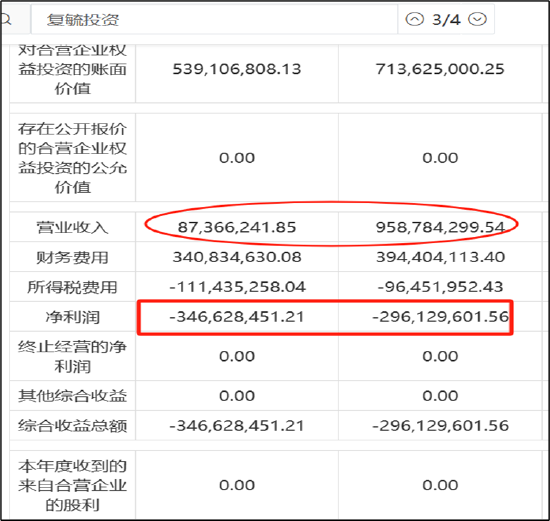Select value -111,435,258.04
The image size is (550, 521).
tap(237, 287)
